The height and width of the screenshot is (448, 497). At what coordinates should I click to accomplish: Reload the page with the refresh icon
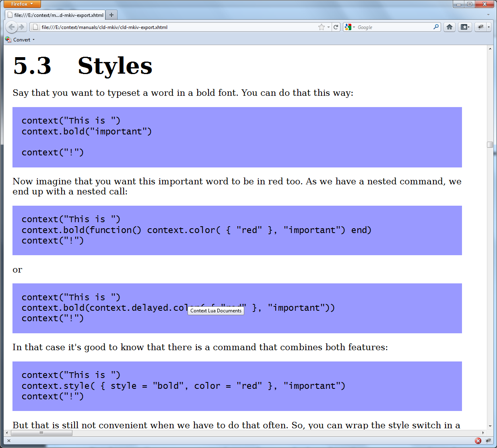tap(336, 27)
